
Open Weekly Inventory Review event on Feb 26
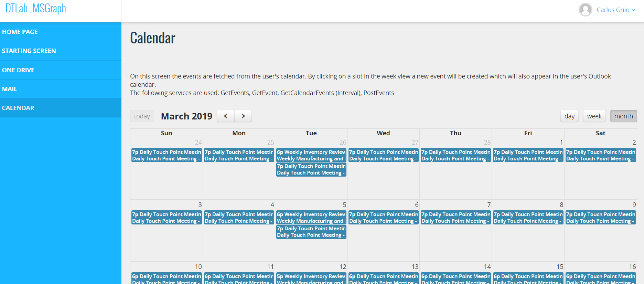coord(311,155)
